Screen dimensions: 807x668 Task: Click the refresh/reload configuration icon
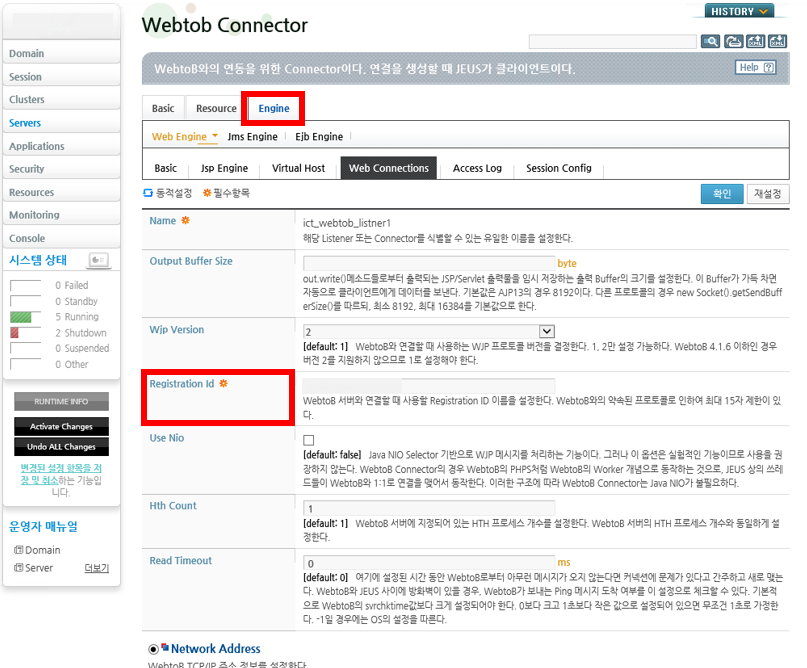click(x=733, y=41)
